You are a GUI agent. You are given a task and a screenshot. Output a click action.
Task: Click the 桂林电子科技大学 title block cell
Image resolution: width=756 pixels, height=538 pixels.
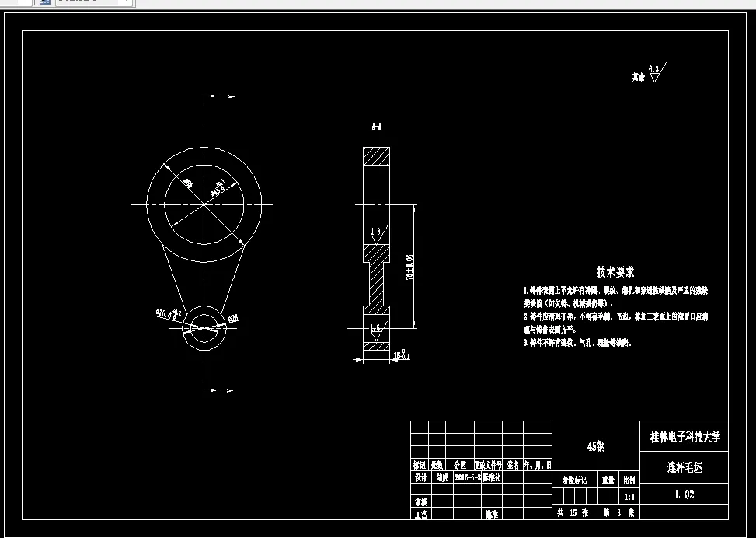tap(685, 437)
